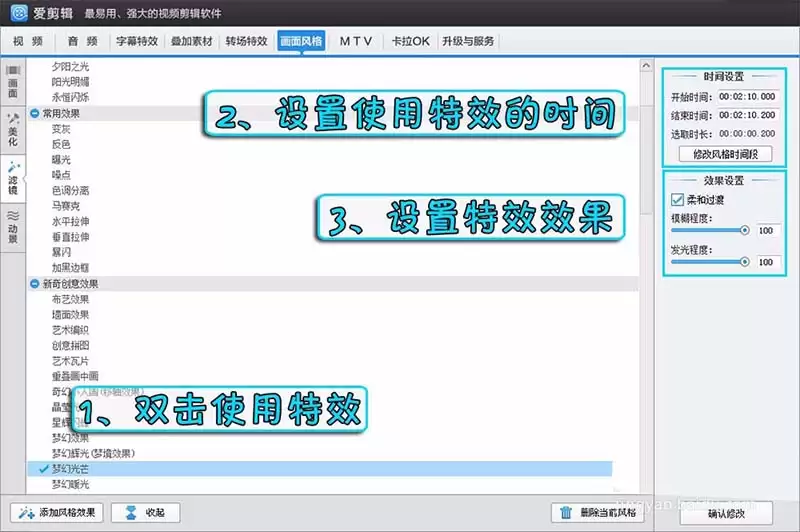Collapse the 新奇创意效果 group

[x=35, y=284]
